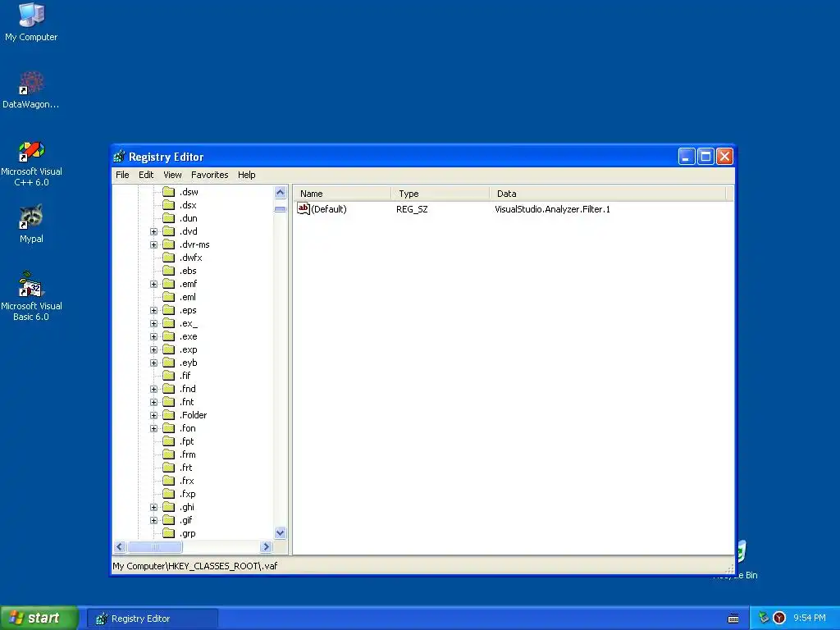Click the .dun folder icon

[169, 218]
